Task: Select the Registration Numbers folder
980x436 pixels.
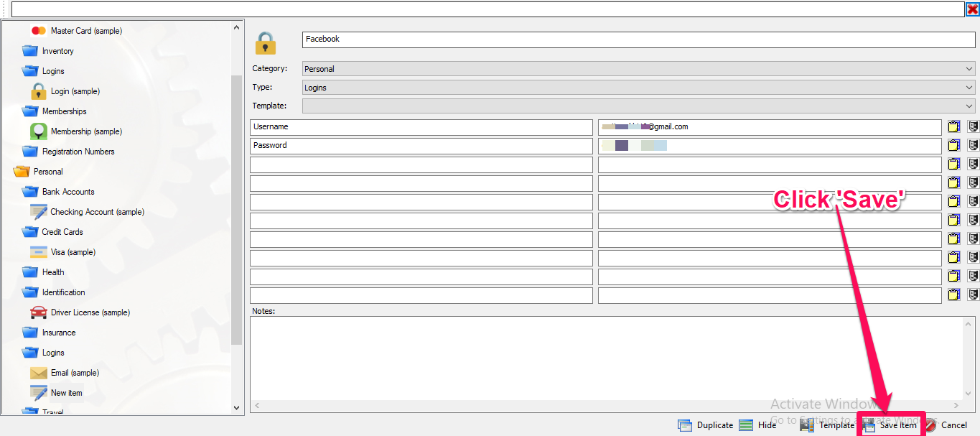Action: [x=68, y=152]
